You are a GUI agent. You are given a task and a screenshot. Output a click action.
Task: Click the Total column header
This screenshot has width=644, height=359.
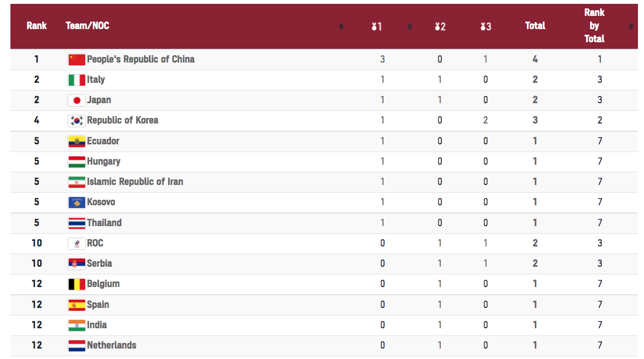click(x=535, y=26)
